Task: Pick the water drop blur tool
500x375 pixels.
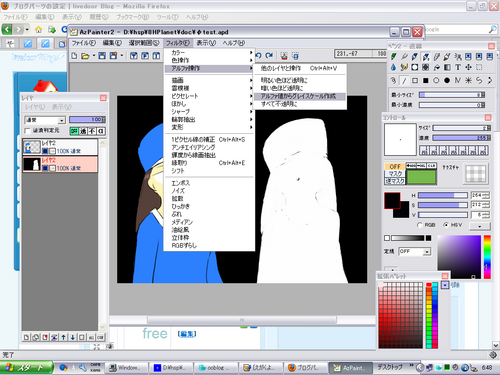Action: pyautogui.click(x=394, y=68)
